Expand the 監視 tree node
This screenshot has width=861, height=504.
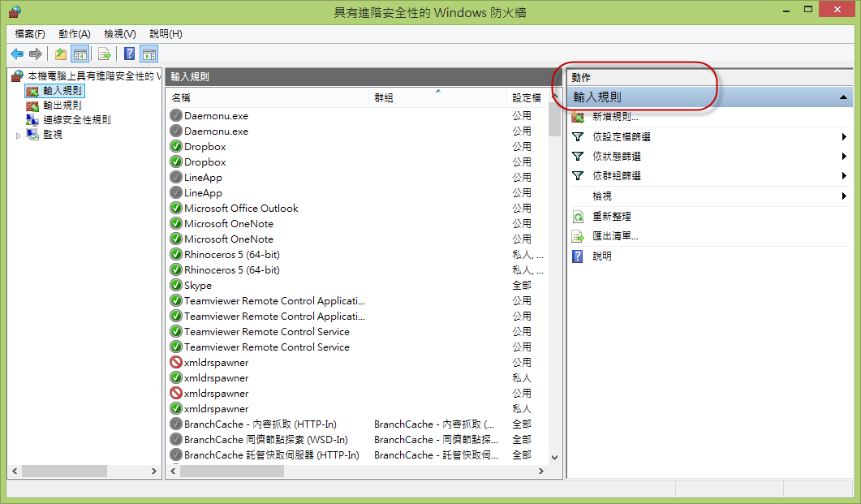tap(18, 135)
